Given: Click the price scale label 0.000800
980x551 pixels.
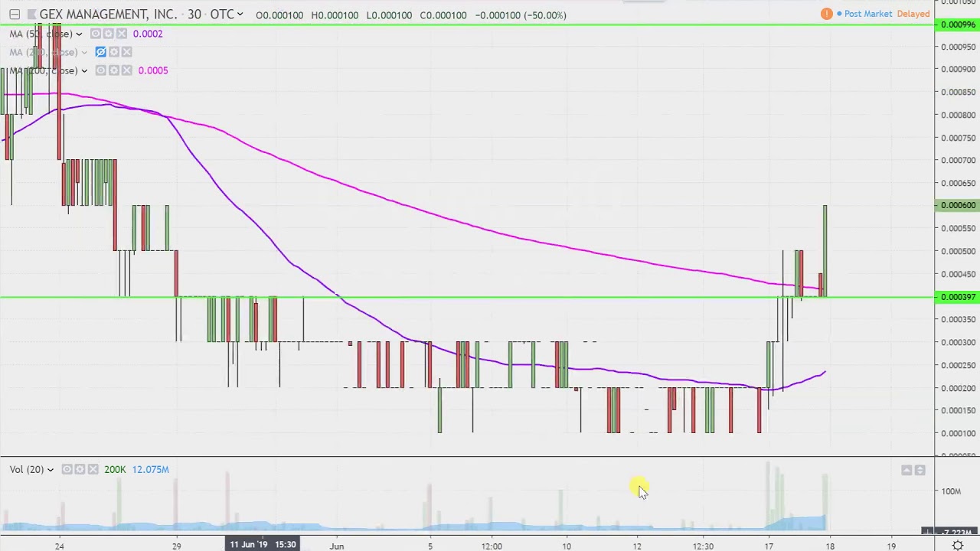Looking at the screenshot, I should coord(959,115).
